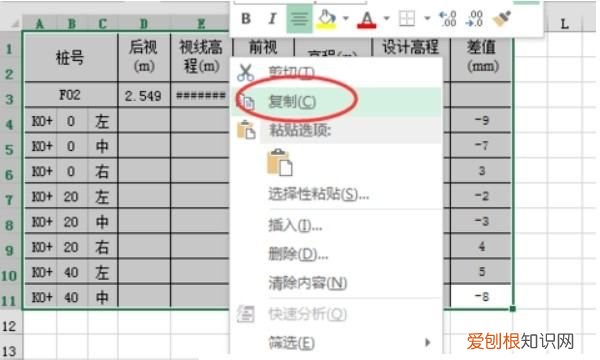Select column E header
Screen dimensions: 600x360
(201, 24)
